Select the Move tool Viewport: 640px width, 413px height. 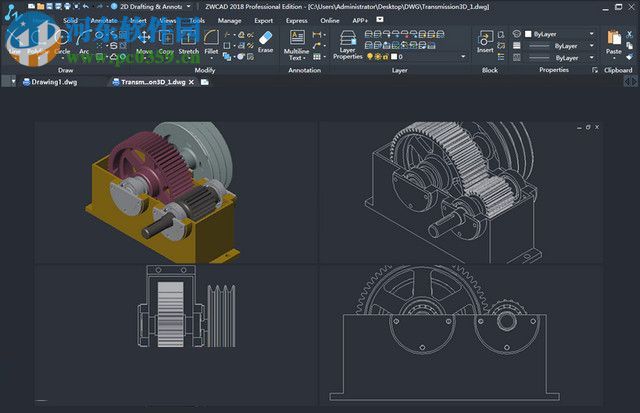[x=144, y=42]
